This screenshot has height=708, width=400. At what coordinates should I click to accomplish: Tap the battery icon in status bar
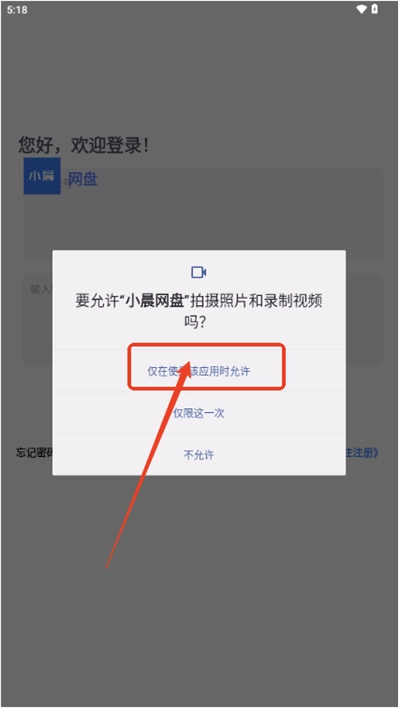375,9
